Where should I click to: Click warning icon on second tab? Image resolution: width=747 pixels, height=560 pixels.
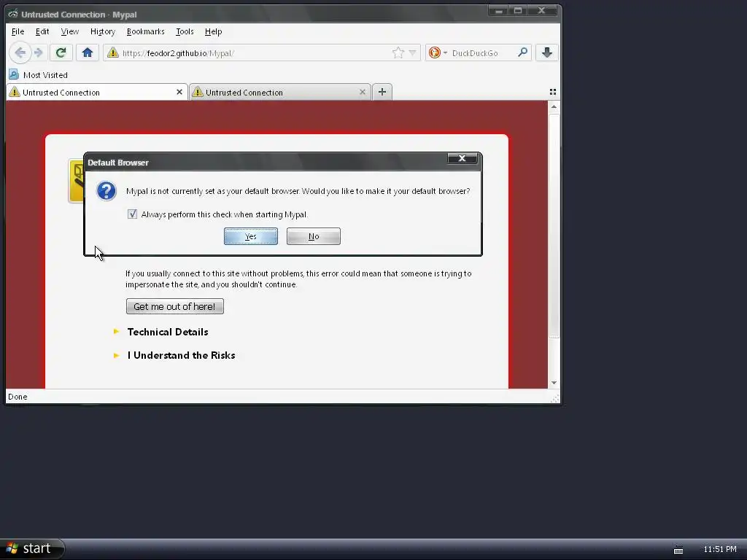coord(198,92)
